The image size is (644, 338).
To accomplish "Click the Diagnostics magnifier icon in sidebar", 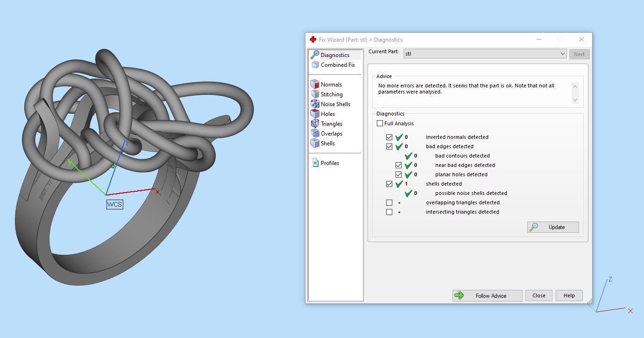I will (315, 55).
